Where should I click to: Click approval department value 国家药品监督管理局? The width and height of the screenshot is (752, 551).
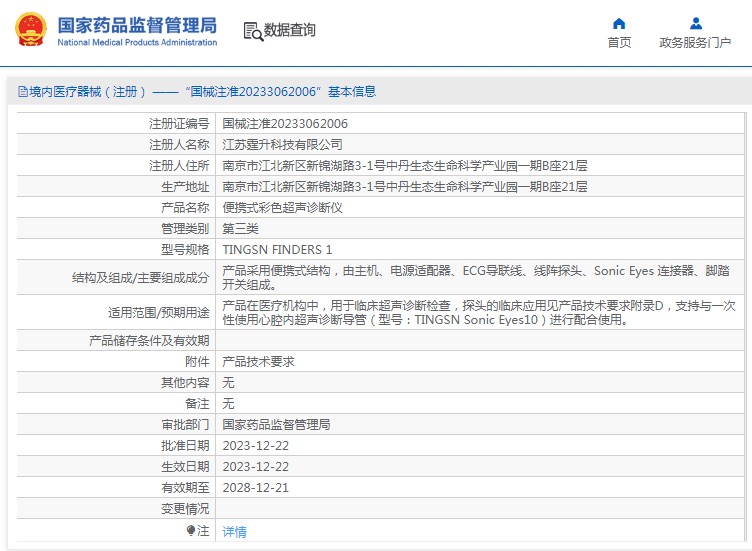pyautogui.click(x=276, y=424)
